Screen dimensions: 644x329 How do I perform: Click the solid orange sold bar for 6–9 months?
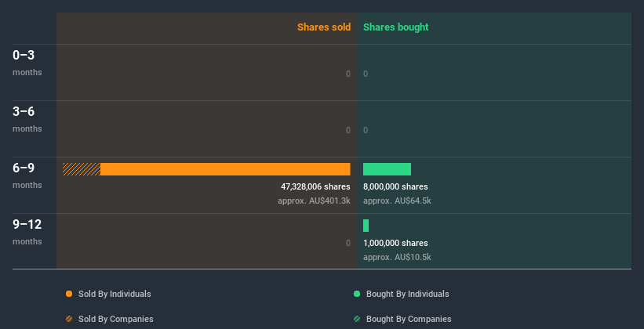[x=225, y=169]
